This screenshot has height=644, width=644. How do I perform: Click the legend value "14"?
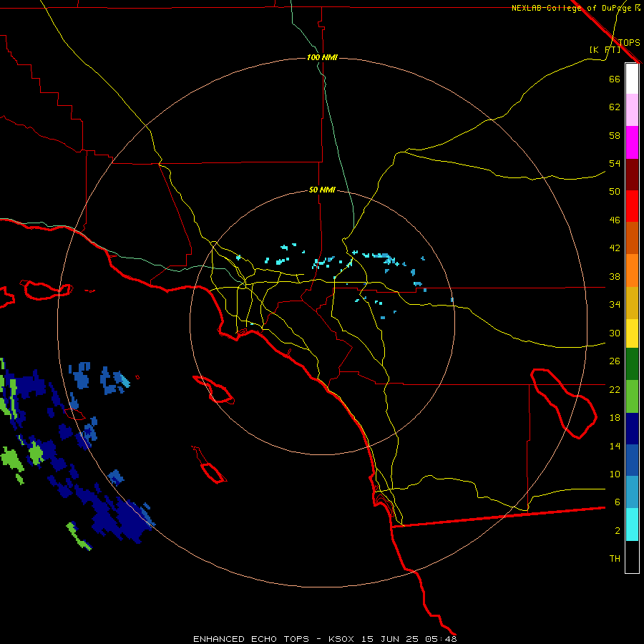tap(615, 446)
